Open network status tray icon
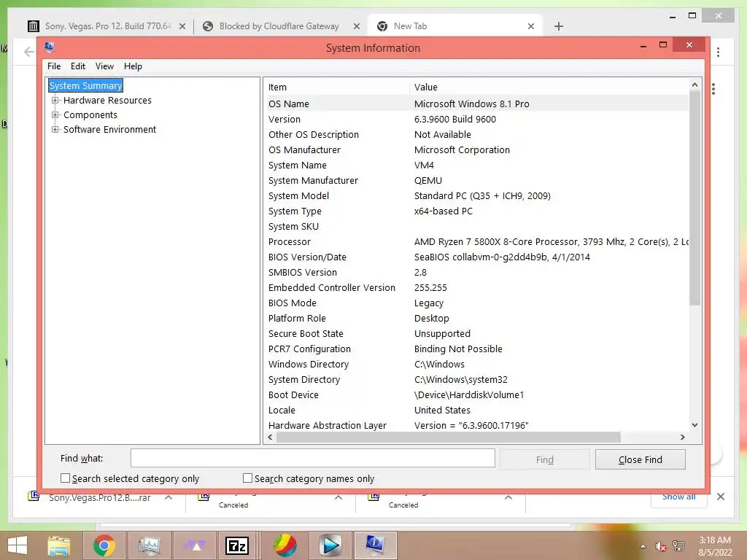 [678, 546]
